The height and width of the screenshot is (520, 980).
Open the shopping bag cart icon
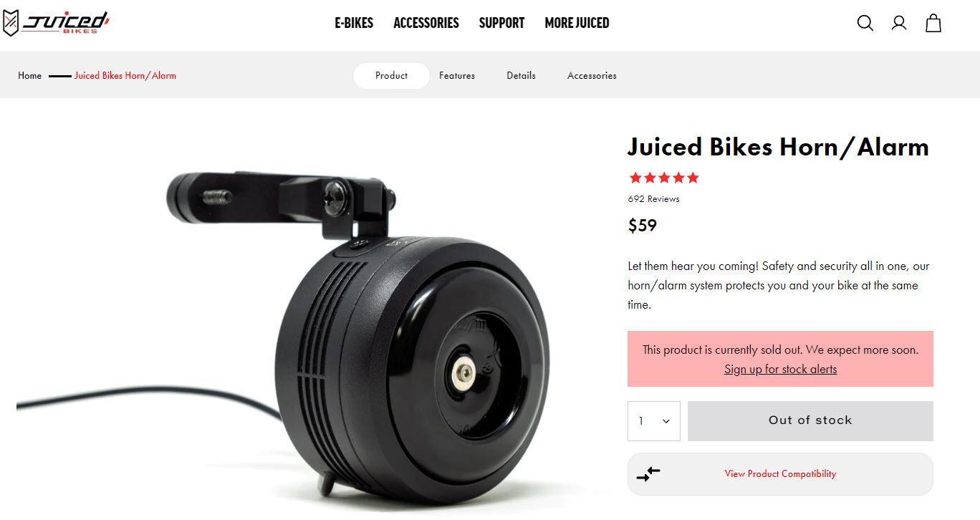933,23
